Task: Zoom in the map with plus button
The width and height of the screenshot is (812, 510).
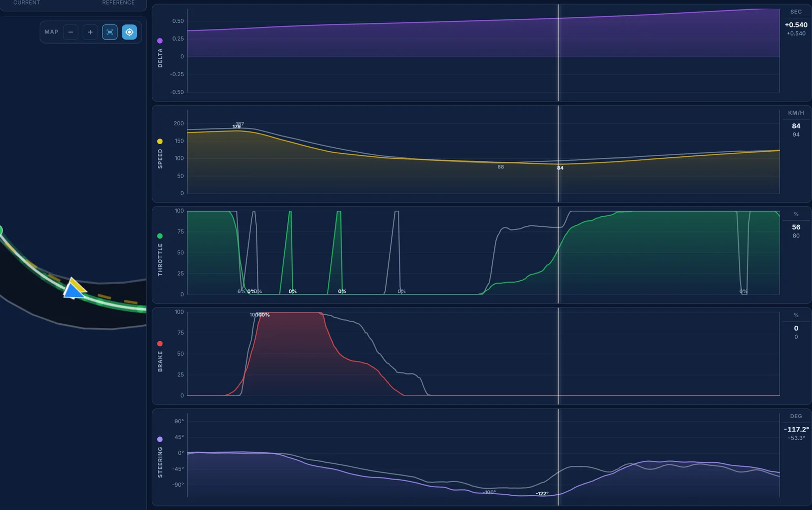Action: point(90,32)
